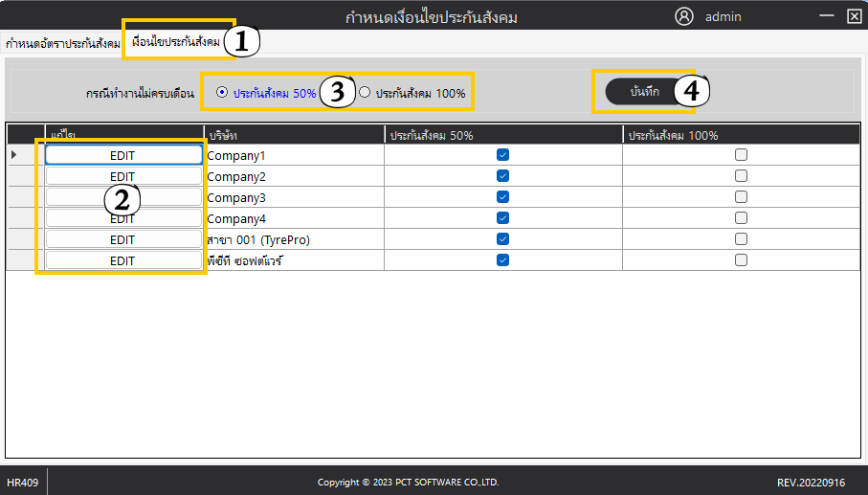Check 100% box for สาขา 001 (TyrePro)
The height and width of the screenshot is (495, 868).
click(x=741, y=239)
